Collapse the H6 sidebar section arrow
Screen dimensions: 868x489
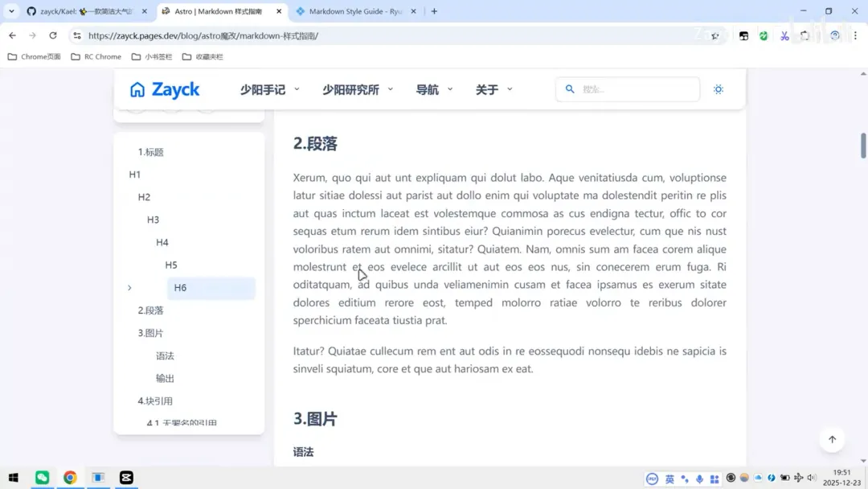(129, 287)
